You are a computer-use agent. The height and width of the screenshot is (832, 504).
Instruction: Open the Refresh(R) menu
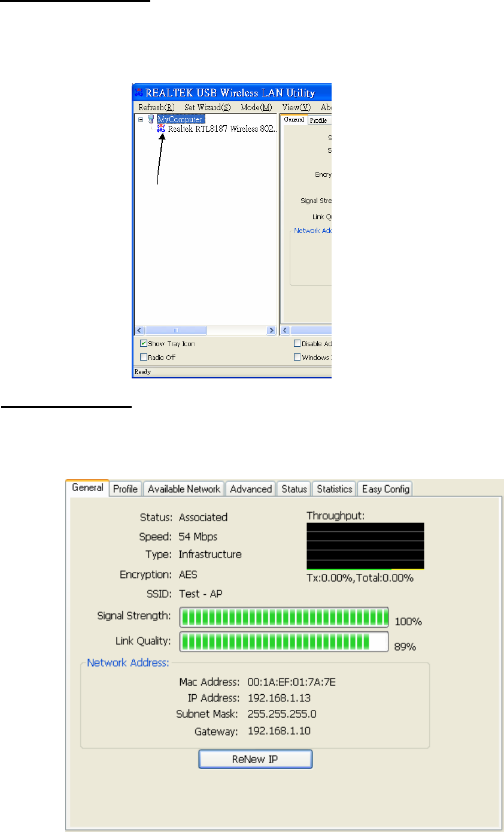(x=156, y=107)
